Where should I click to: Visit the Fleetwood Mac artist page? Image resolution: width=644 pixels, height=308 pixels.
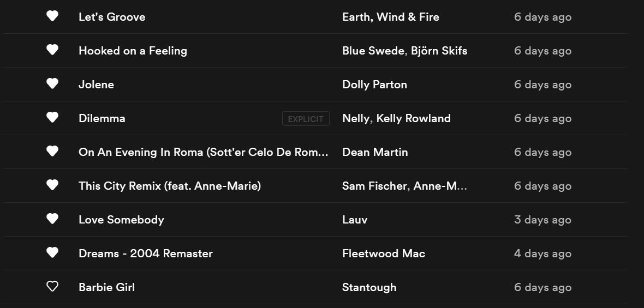click(x=383, y=253)
